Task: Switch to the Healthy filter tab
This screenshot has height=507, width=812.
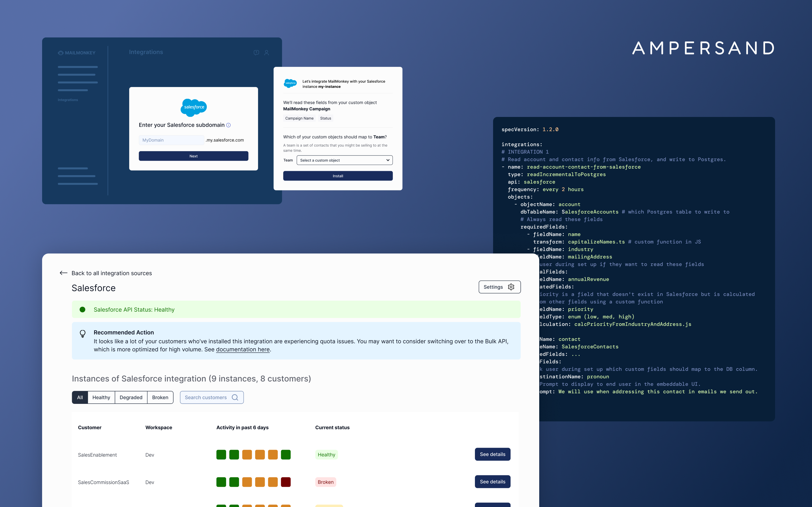Action: (x=101, y=397)
